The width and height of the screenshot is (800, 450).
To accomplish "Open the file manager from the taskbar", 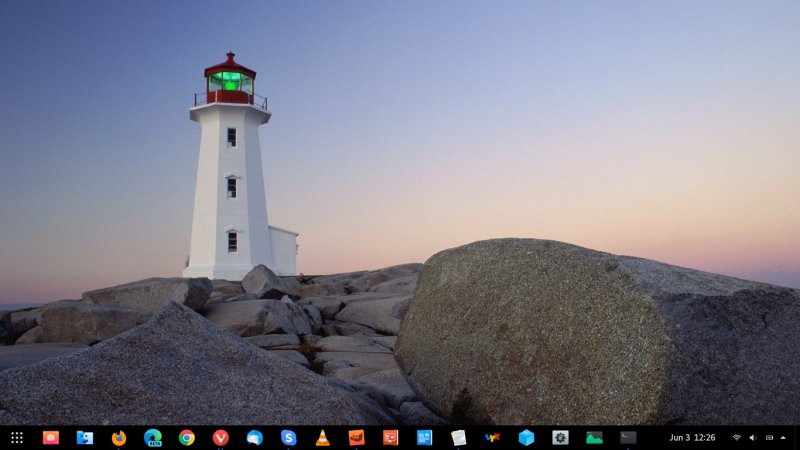I will click(x=85, y=438).
